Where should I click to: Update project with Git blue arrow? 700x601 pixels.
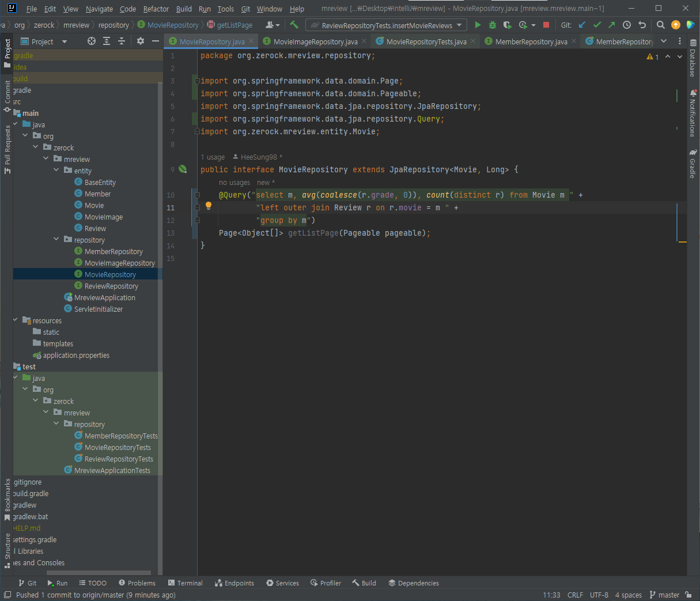pyautogui.click(x=582, y=25)
